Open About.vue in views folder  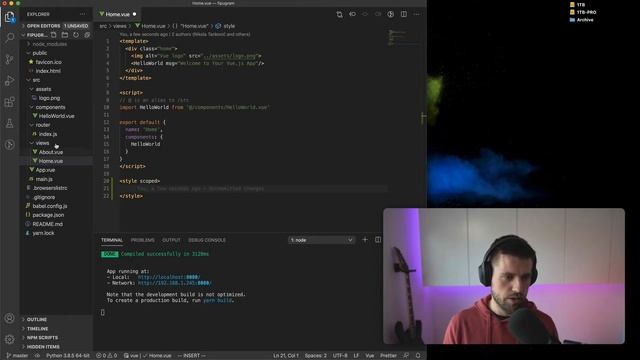tap(57, 152)
